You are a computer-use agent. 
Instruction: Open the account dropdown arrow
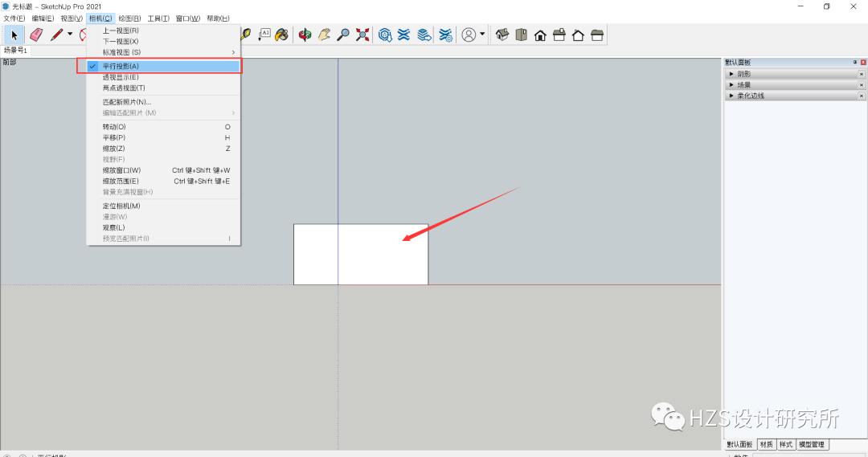tap(482, 35)
